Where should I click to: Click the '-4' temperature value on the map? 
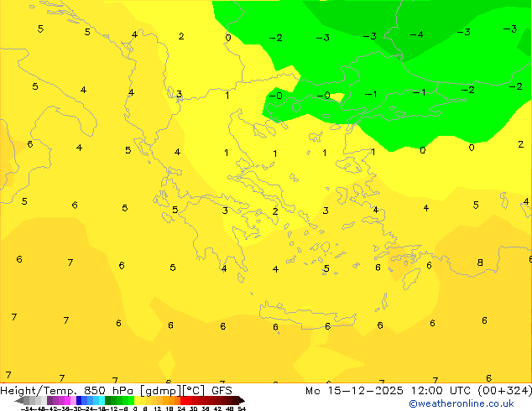point(416,34)
